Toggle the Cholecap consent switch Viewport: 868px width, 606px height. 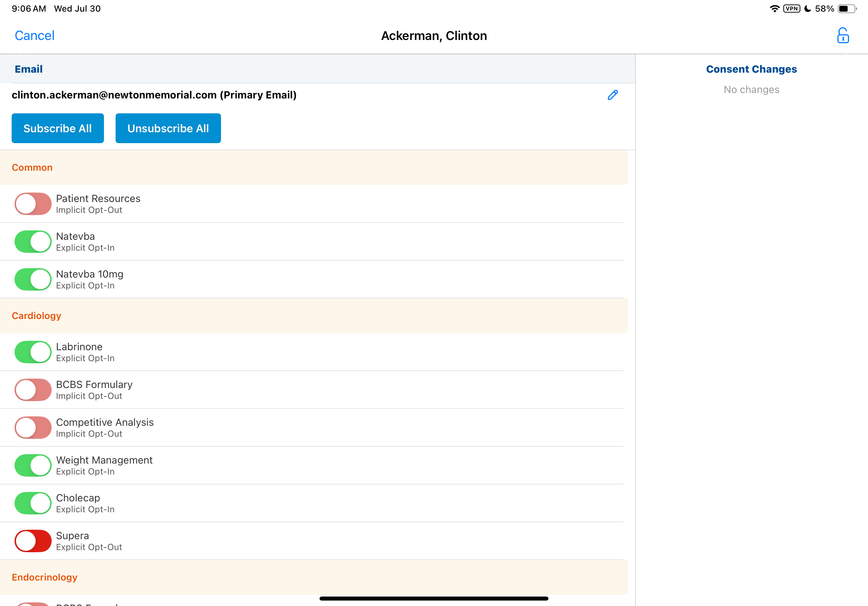click(x=33, y=503)
